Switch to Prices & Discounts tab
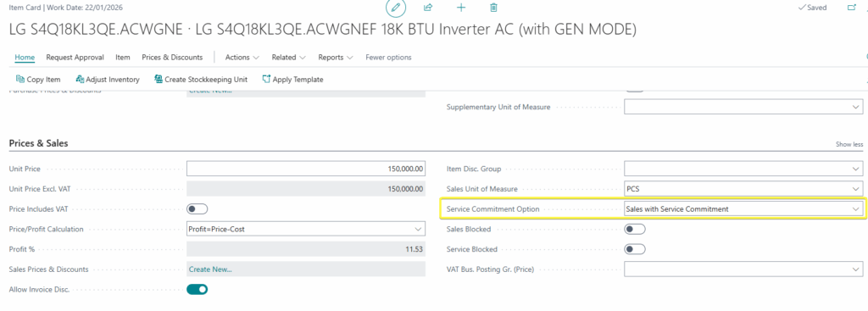The width and height of the screenshot is (868, 311). tap(171, 58)
